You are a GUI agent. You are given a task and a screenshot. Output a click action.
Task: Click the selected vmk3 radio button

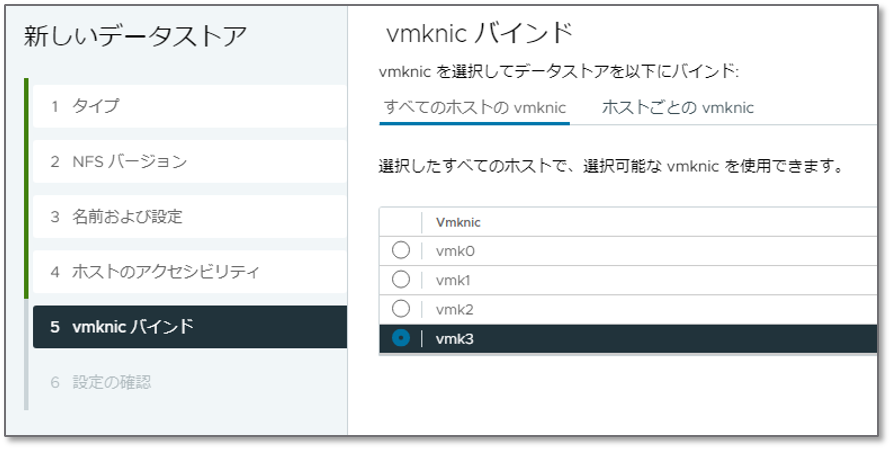pyautogui.click(x=401, y=338)
